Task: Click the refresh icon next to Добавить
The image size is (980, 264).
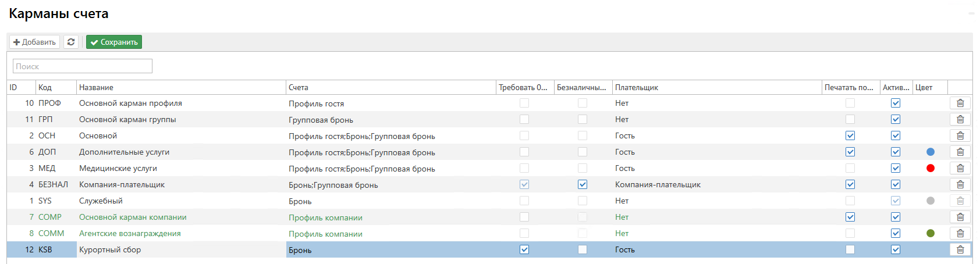Action: pyautogui.click(x=71, y=42)
